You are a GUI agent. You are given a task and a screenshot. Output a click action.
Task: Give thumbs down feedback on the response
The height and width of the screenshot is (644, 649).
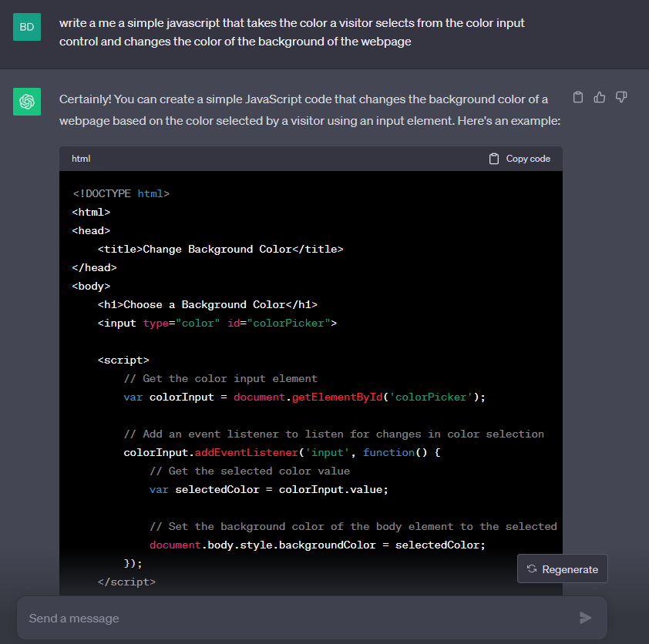[621, 97]
